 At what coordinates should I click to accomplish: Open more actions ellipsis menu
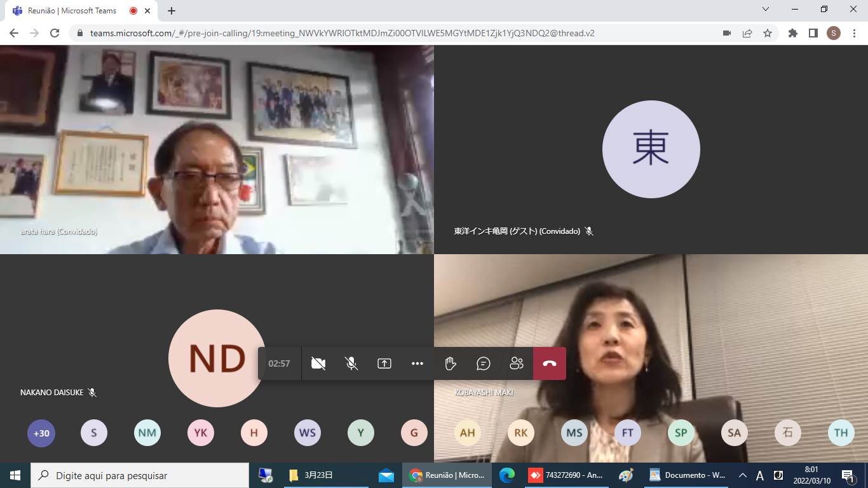click(x=417, y=363)
